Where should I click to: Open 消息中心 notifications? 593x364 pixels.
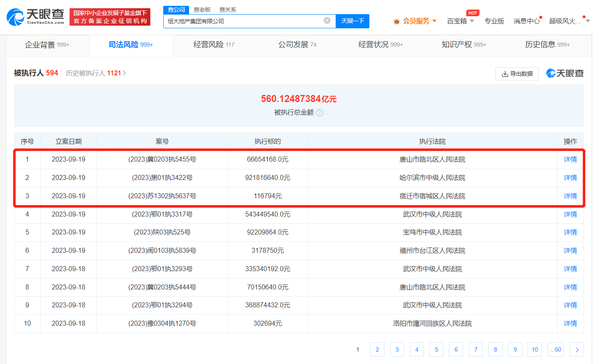coord(526,21)
